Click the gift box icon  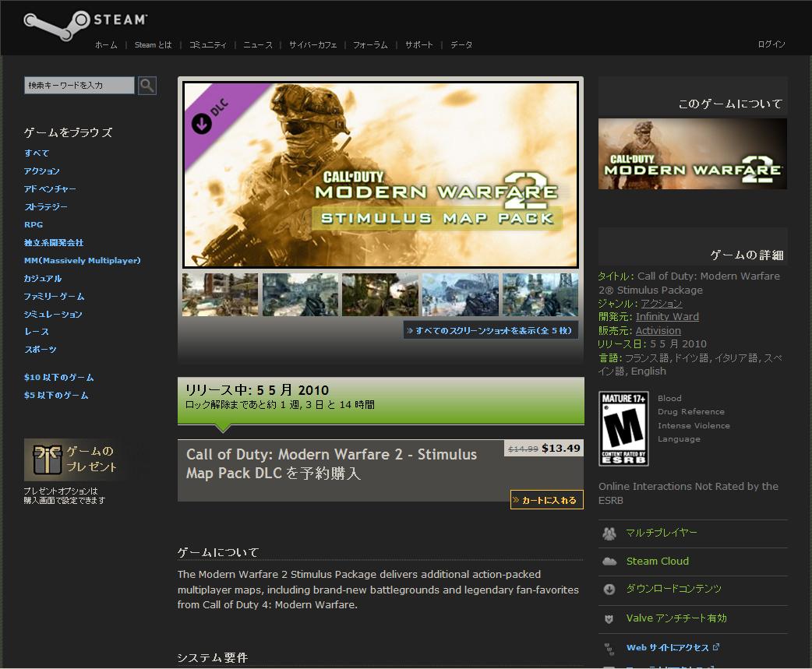pyautogui.click(x=47, y=459)
